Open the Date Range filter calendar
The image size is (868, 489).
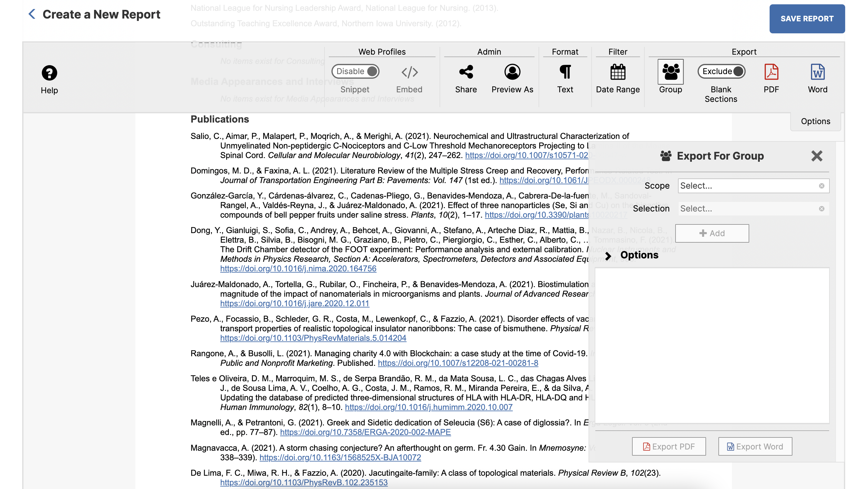(618, 72)
